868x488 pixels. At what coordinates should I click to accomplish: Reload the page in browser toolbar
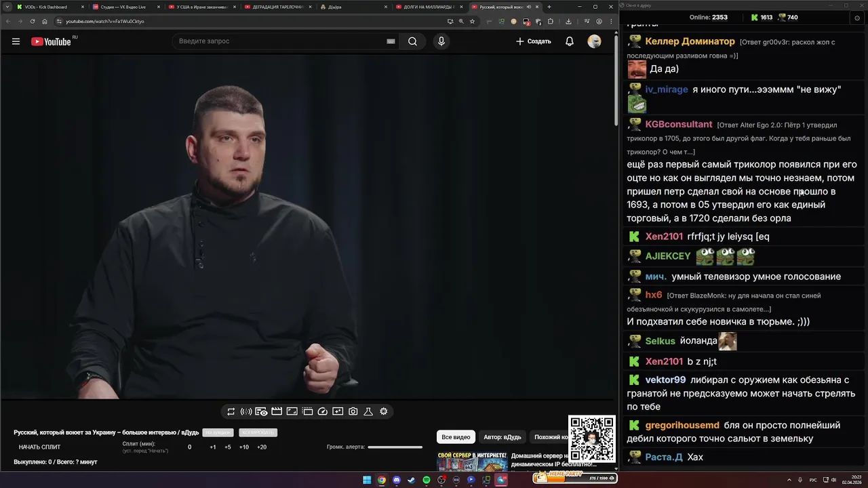(32, 21)
